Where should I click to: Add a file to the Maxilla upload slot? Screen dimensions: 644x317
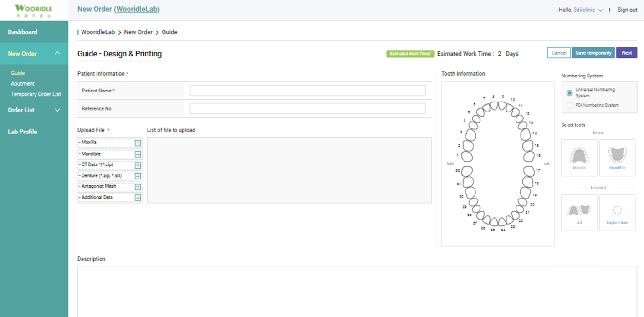[x=138, y=143]
